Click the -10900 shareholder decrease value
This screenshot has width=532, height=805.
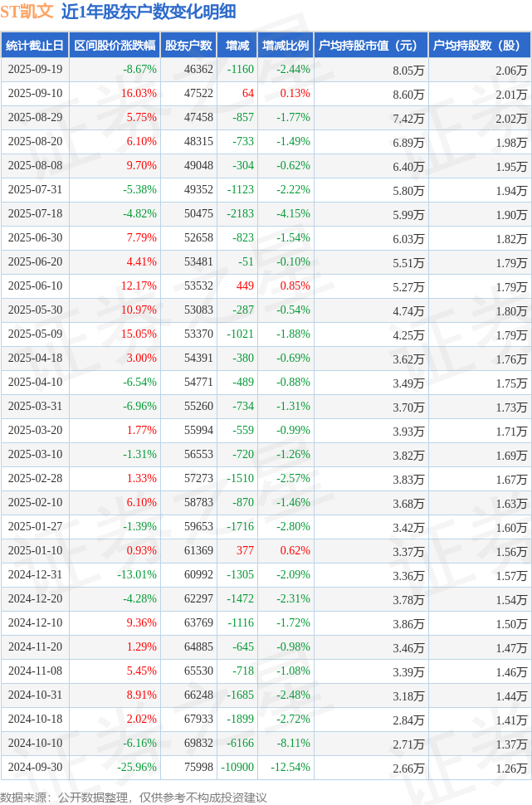coord(237,768)
